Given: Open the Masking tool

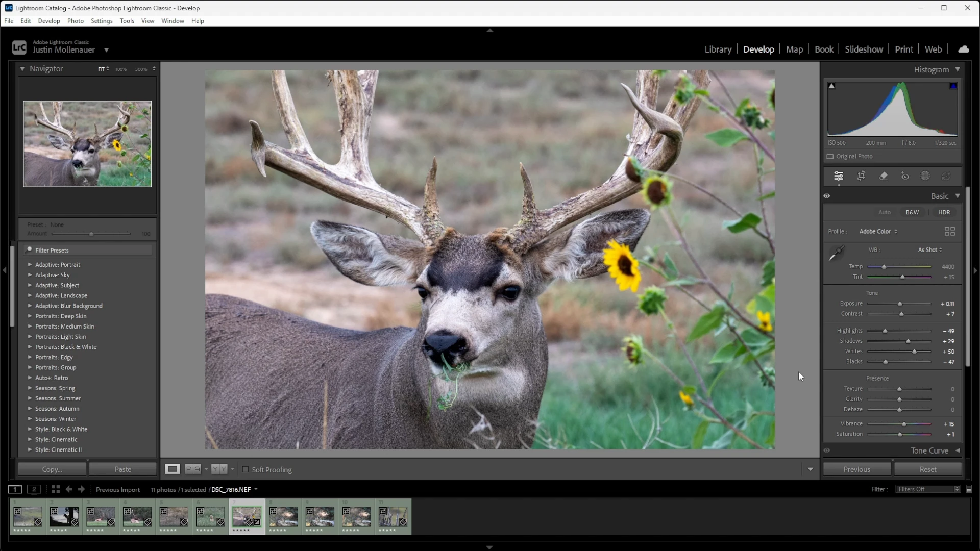Looking at the screenshot, I should pos(925,176).
